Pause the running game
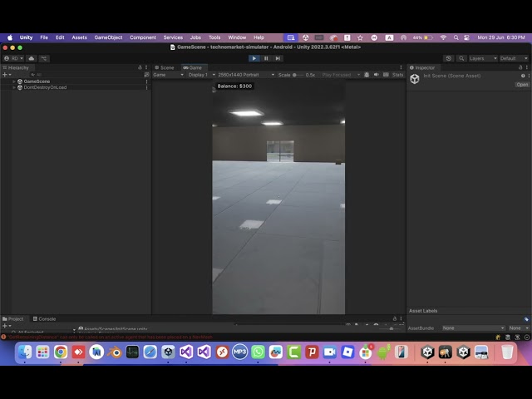This screenshot has height=399, width=532. [x=266, y=58]
